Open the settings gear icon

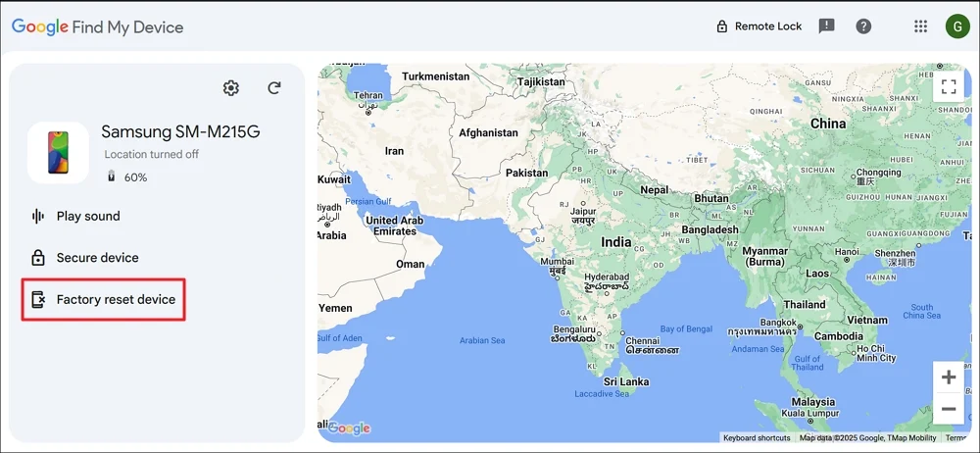pos(231,88)
